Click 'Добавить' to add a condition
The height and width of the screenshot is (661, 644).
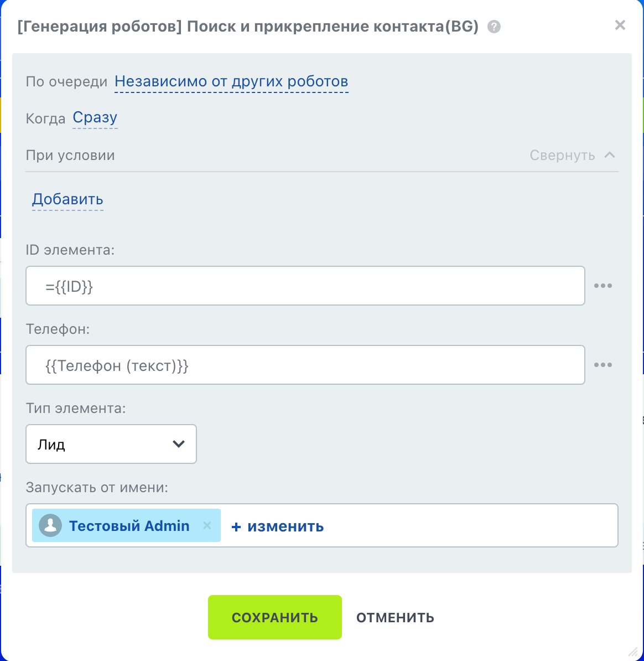click(67, 199)
